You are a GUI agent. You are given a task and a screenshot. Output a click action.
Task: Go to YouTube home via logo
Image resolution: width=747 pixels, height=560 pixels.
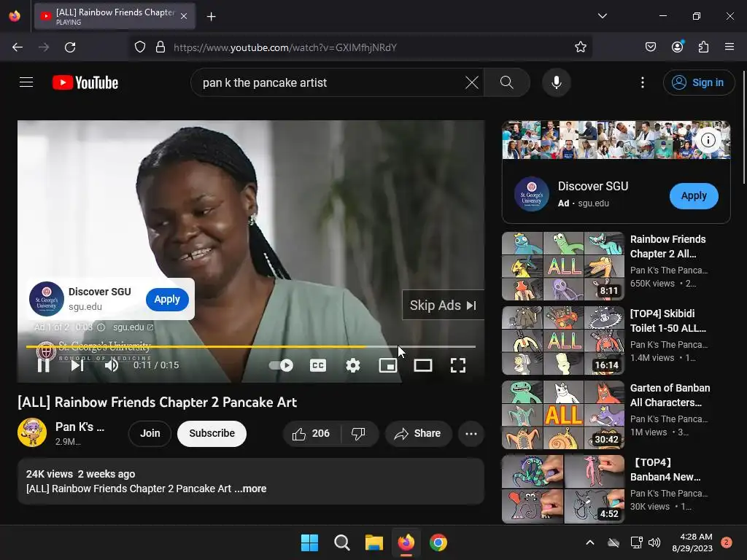(x=85, y=82)
